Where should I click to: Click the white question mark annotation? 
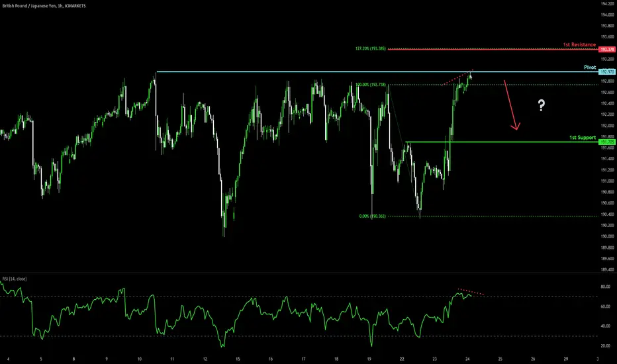pyautogui.click(x=542, y=105)
